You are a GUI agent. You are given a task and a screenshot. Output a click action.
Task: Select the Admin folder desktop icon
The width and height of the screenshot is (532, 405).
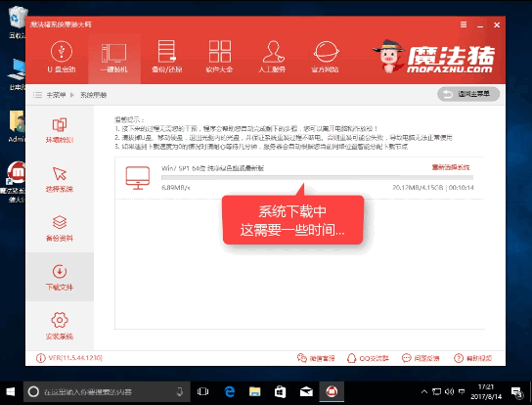coord(17,126)
